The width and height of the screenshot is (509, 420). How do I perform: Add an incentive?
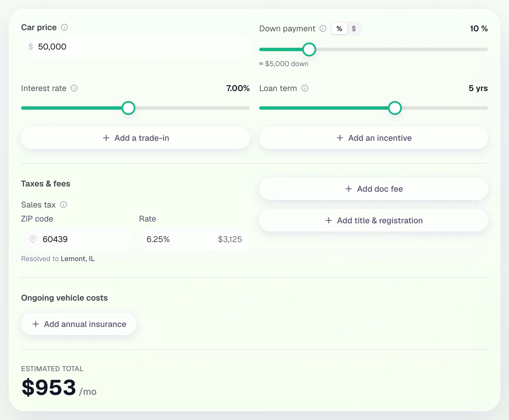[x=374, y=138]
